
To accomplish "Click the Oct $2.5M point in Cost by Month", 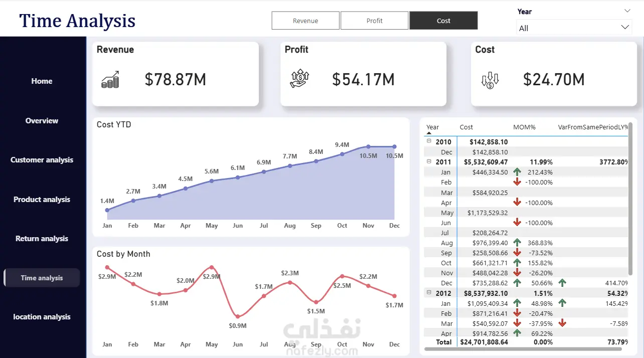I will (342, 276).
